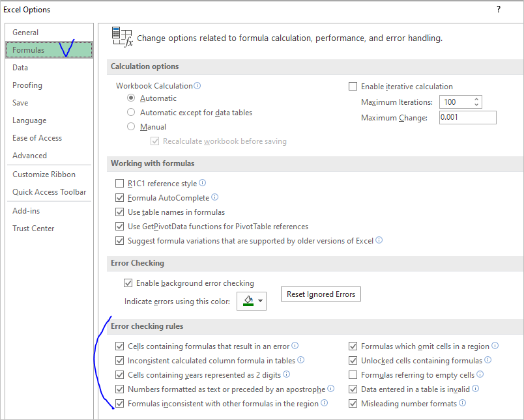Open the Add-ins category

point(49,211)
